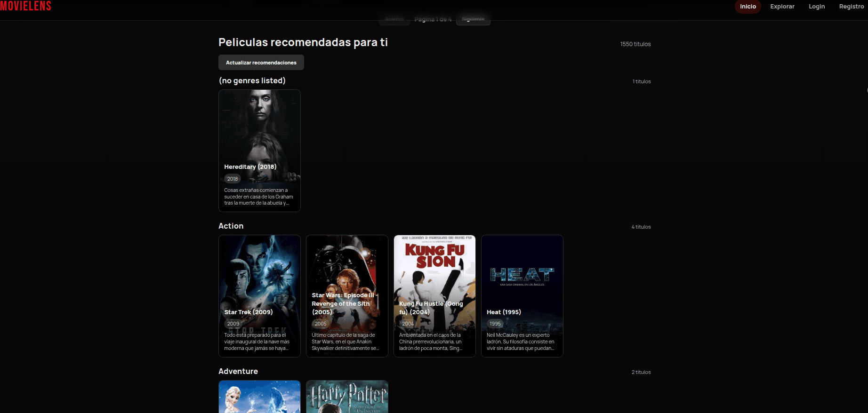Image resolution: width=868 pixels, height=413 pixels.
Task: Click the Star Wars 2005 year badge
Action: pos(321,324)
